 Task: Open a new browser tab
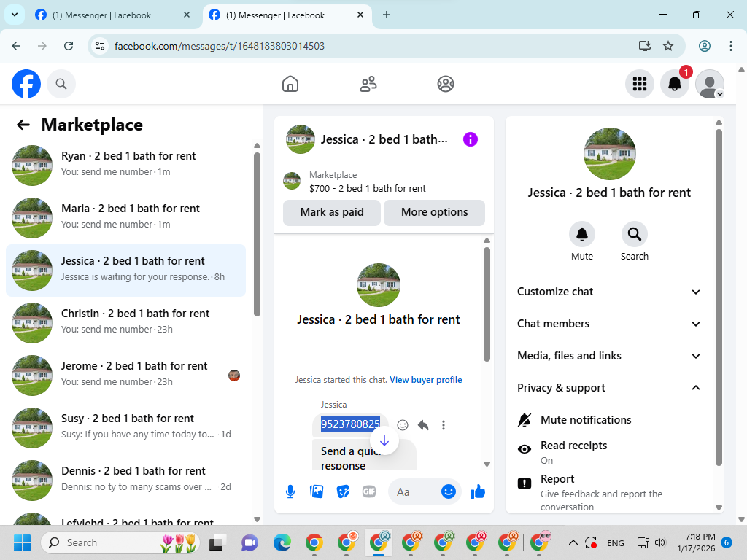(x=387, y=15)
